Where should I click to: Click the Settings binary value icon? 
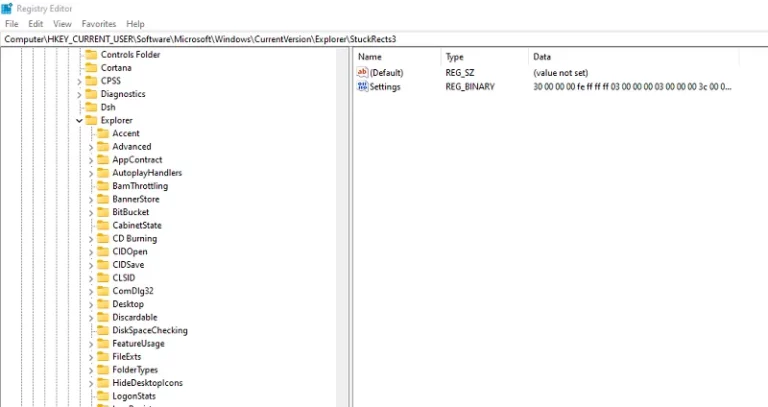point(362,87)
